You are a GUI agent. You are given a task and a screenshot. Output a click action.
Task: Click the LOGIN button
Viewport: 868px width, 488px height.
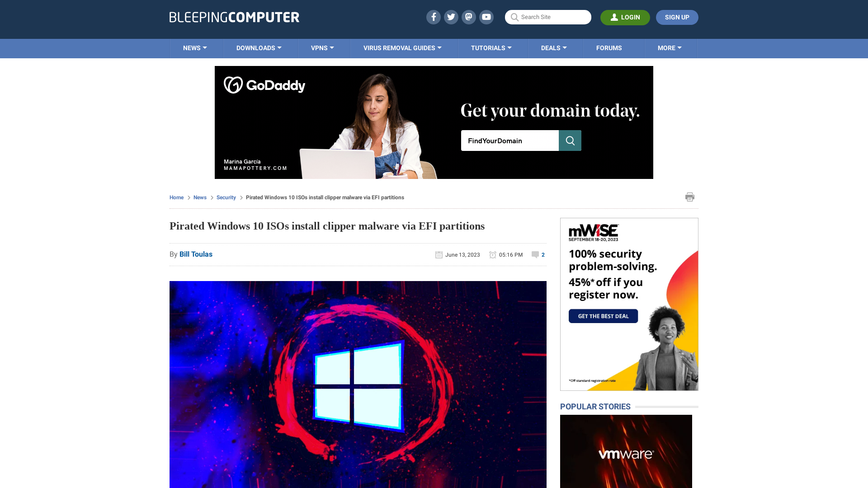click(x=625, y=17)
